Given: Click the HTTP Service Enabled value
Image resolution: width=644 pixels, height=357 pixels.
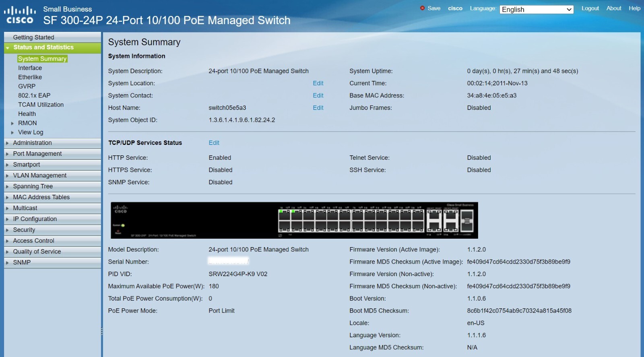Looking at the screenshot, I should 220,158.
